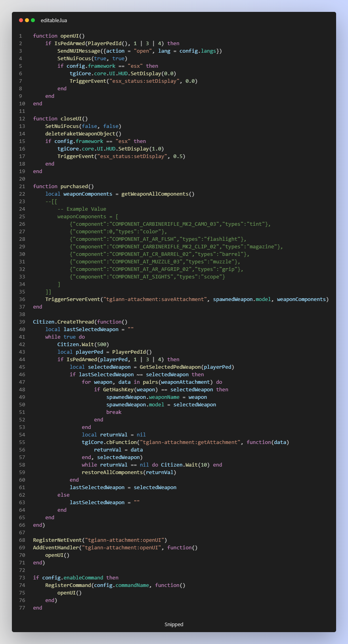Click line number 39
Screen dimensions: 348x644
pos(22,322)
